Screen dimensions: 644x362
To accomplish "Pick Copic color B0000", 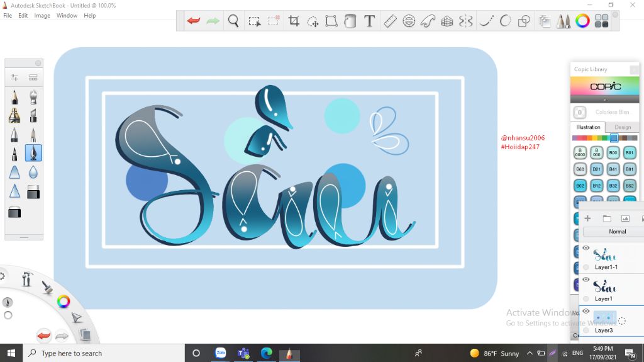I will (x=580, y=152).
